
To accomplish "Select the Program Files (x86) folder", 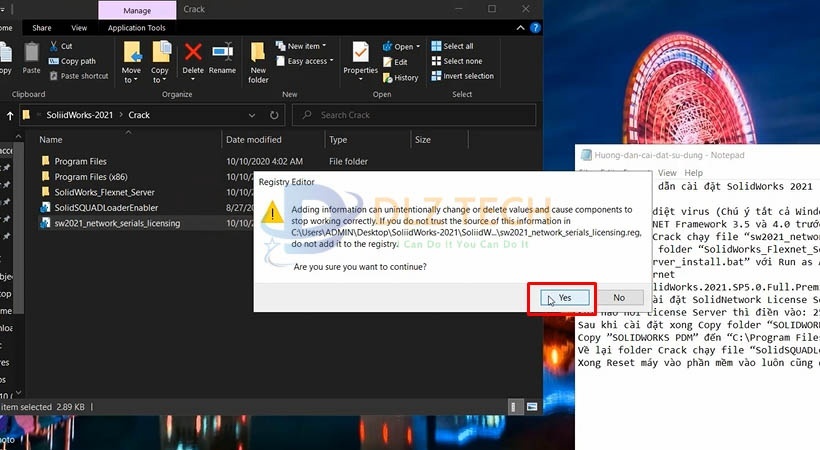I will point(90,177).
